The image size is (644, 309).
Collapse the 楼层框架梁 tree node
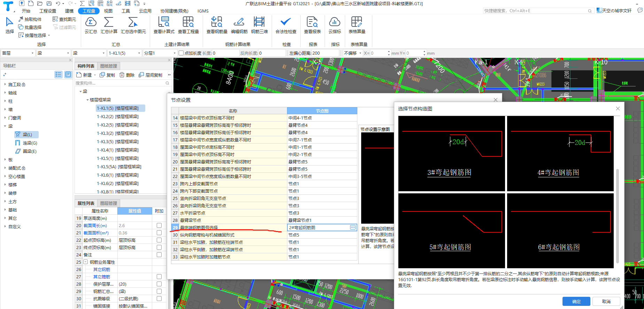click(x=87, y=100)
